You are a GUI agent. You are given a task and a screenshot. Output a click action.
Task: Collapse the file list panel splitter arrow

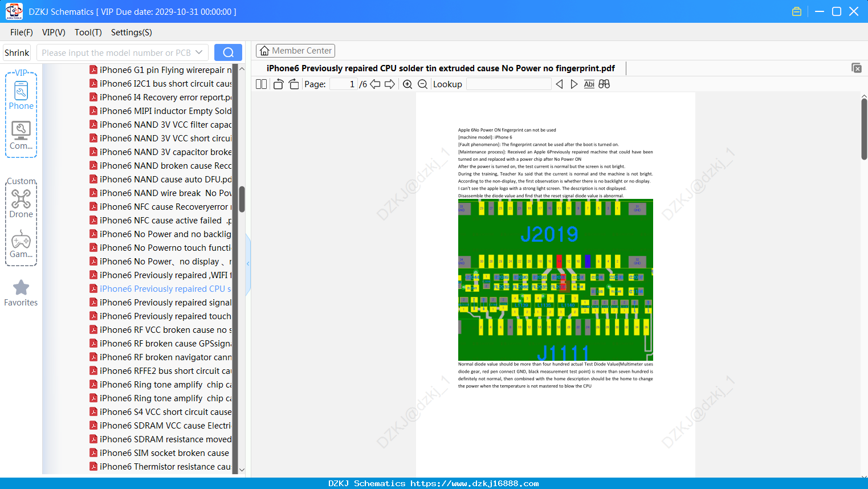pyautogui.click(x=248, y=264)
